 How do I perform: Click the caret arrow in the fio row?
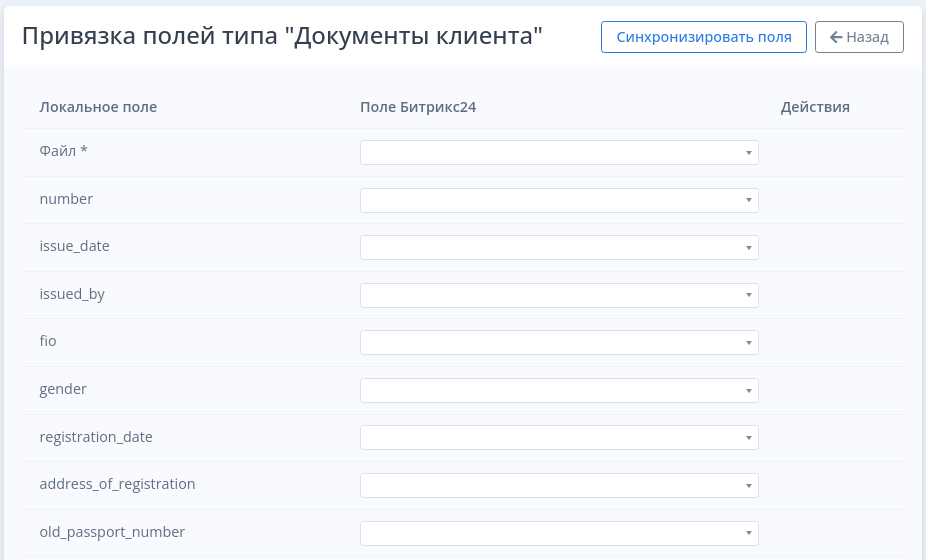tap(748, 343)
